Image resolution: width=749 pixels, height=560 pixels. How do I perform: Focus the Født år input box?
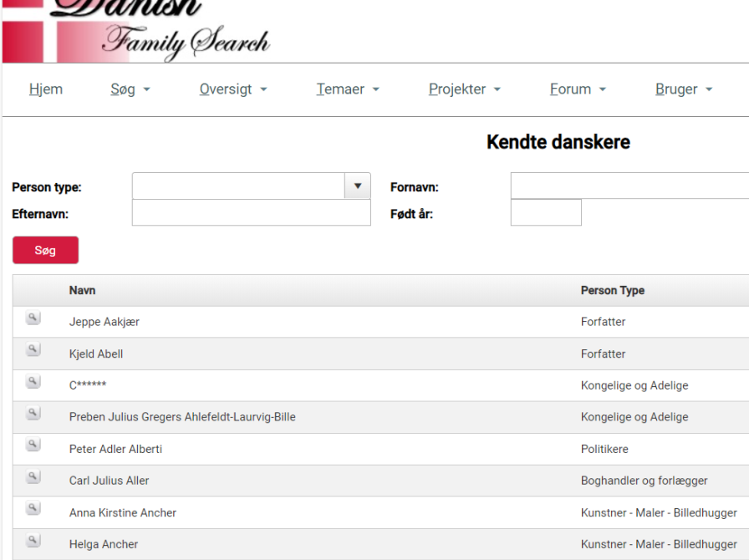click(545, 213)
